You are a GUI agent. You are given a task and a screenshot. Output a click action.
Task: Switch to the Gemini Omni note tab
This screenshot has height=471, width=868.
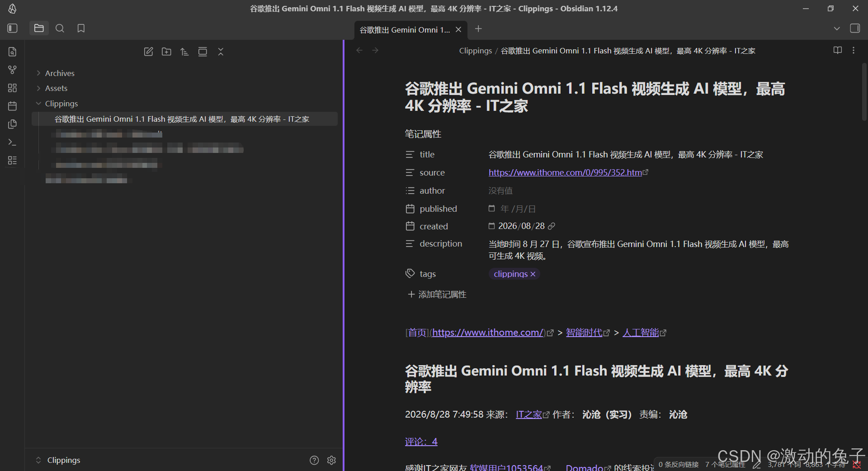405,29
